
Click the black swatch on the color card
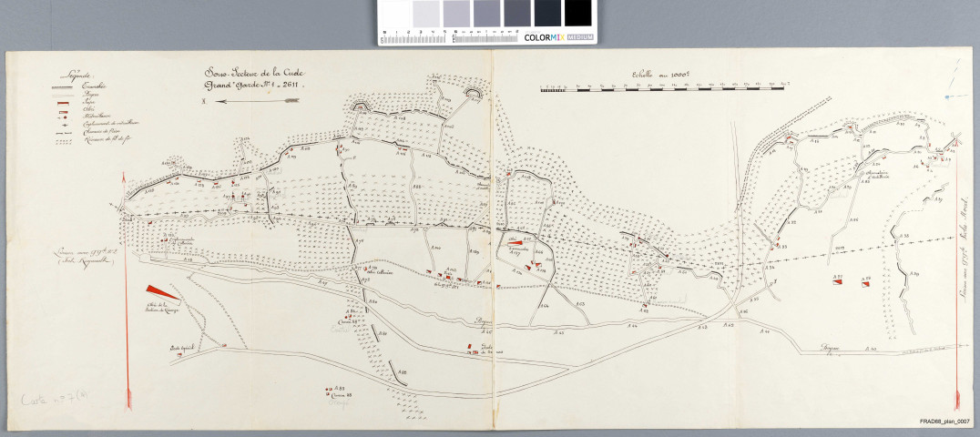[577, 13]
